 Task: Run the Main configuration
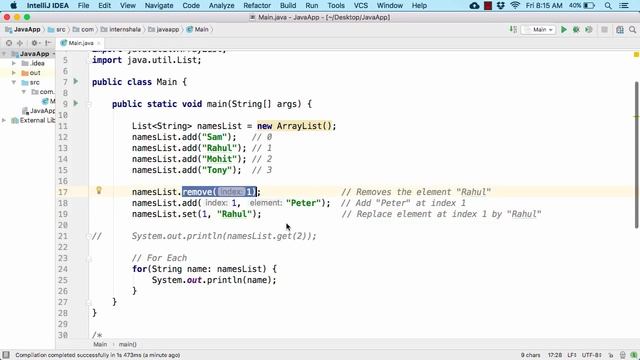(x=564, y=29)
